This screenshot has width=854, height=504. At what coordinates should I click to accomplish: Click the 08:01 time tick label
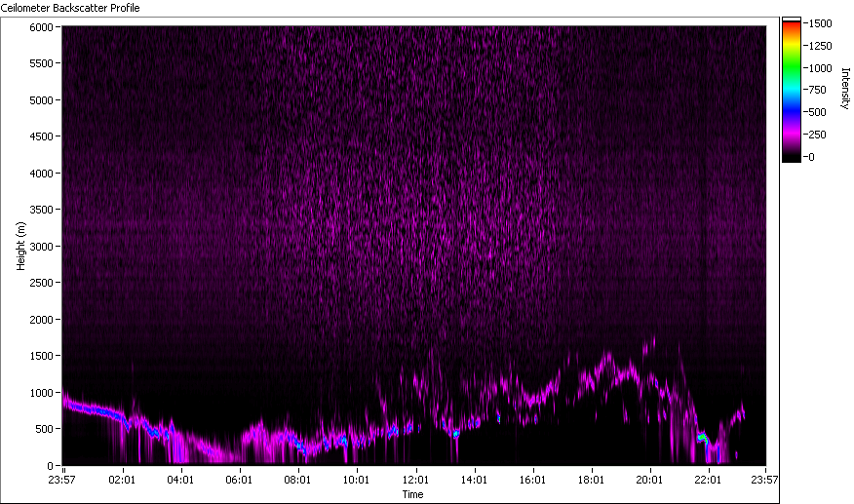297,480
